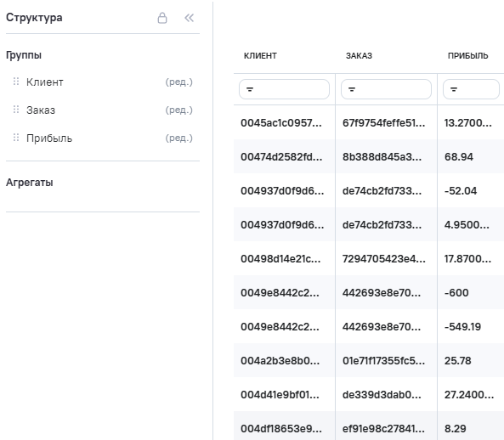Focus the Заказ column filter field

386,89
